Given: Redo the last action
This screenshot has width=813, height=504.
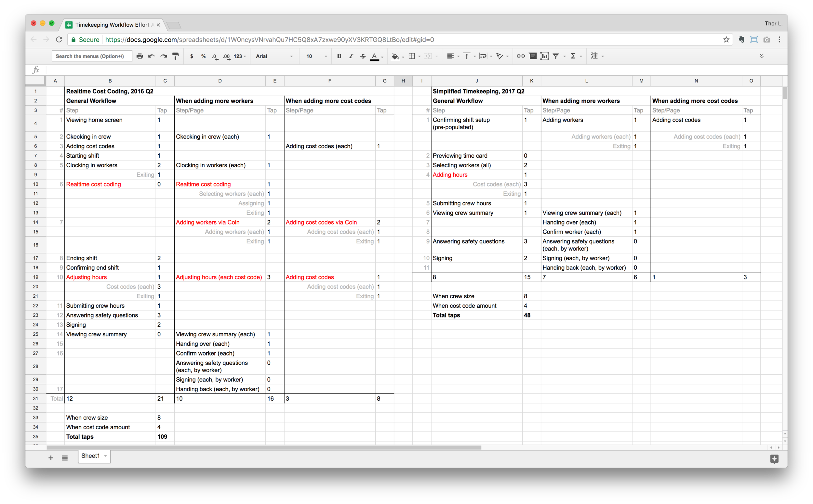Looking at the screenshot, I should pos(164,56).
